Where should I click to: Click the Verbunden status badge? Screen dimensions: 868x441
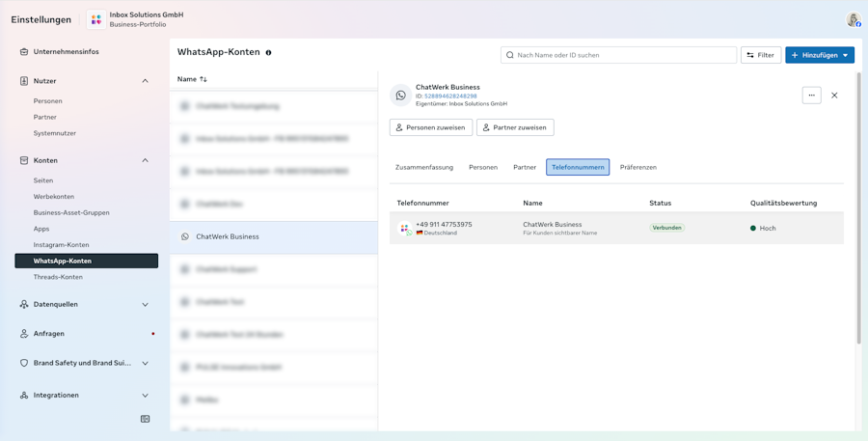pyautogui.click(x=667, y=228)
